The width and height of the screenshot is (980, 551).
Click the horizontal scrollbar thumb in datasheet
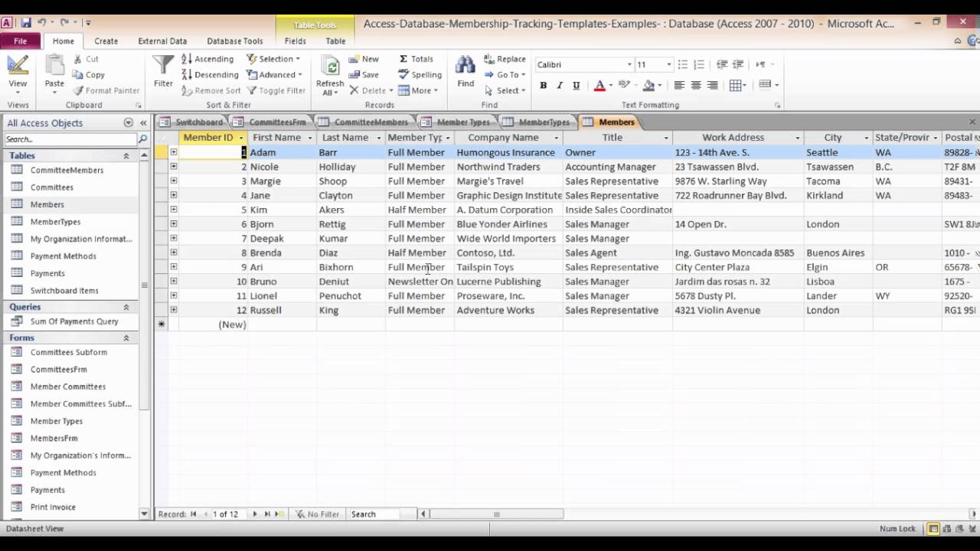(496, 514)
